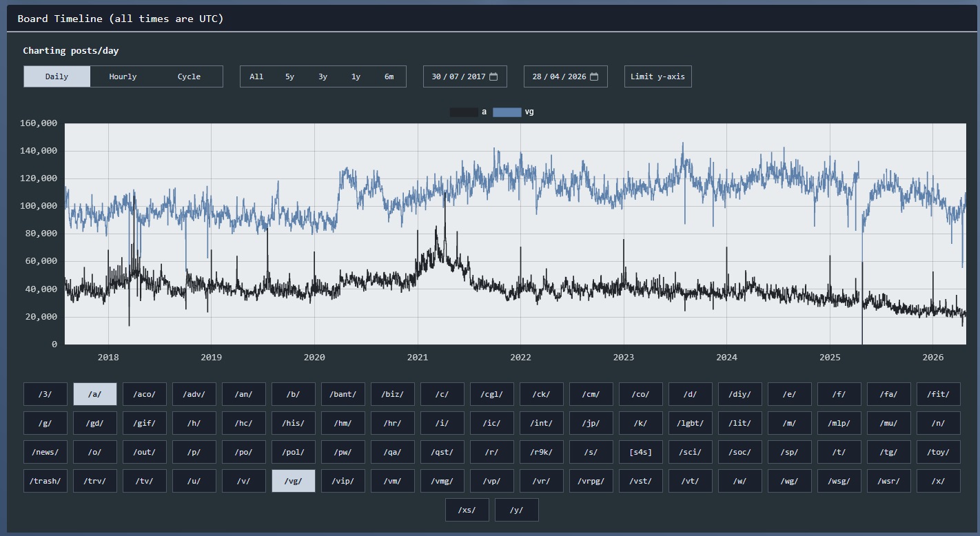Enable the /bant/ board
Image resolution: width=980 pixels, height=536 pixels.
click(343, 394)
